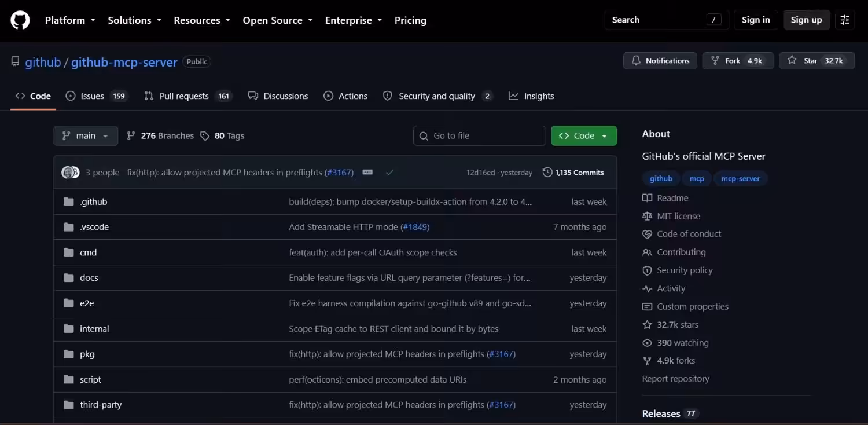Open the main branch selector dropdown
868x425 pixels.
(86, 135)
